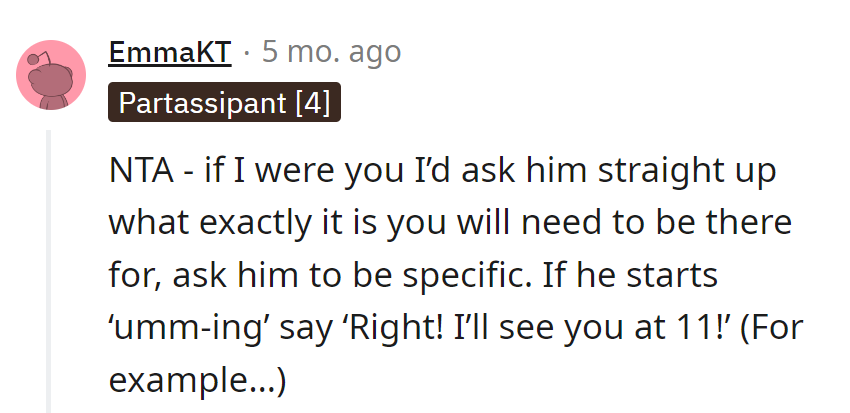This screenshot has width=850, height=413.
Task: Collapse the comment using the thread line
Action: coord(48,270)
